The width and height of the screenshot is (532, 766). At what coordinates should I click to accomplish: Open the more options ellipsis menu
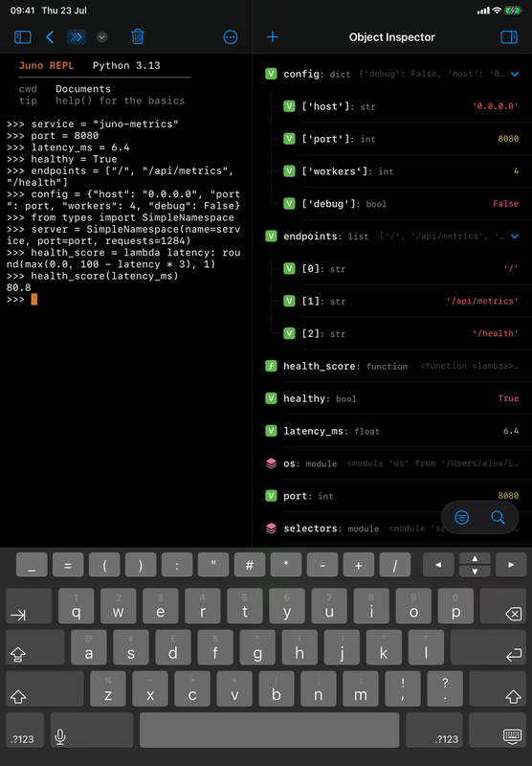click(x=231, y=37)
